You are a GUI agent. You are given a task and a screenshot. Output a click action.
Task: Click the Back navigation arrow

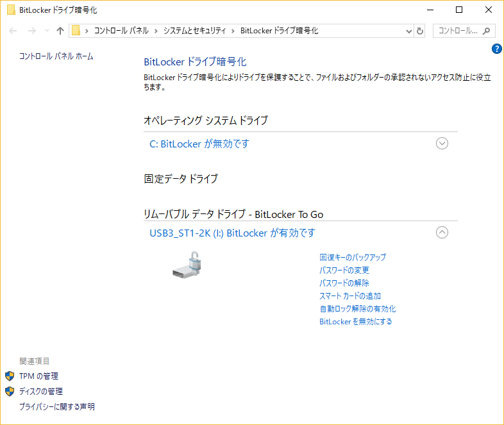tap(13, 31)
